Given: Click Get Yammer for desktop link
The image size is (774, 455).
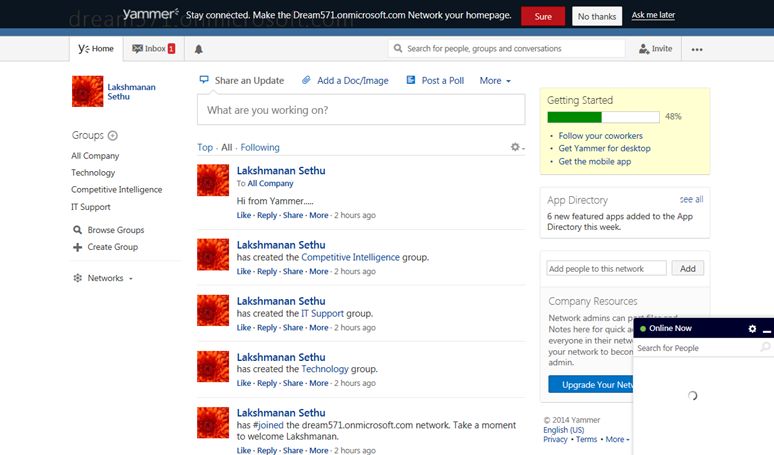Looking at the screenshot, I should point(604,149).
